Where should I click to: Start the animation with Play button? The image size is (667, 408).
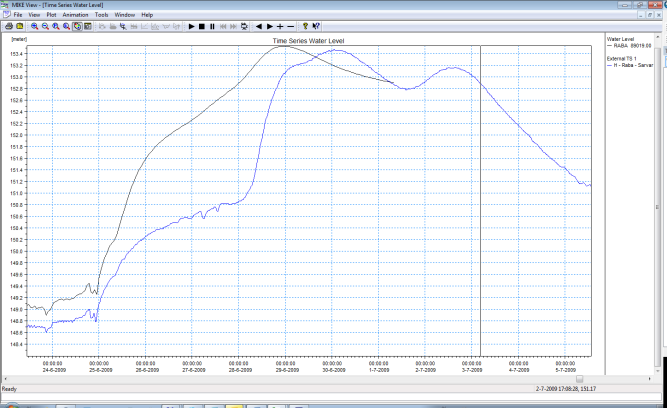click(x=191, y=26)
